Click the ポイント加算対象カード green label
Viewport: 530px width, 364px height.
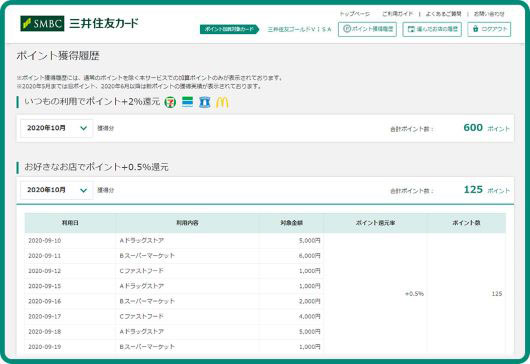(x=229, y=29)
